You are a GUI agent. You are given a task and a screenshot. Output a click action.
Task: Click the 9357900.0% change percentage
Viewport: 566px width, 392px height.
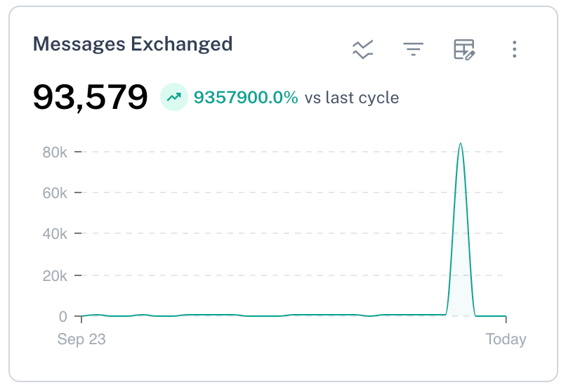246,98
